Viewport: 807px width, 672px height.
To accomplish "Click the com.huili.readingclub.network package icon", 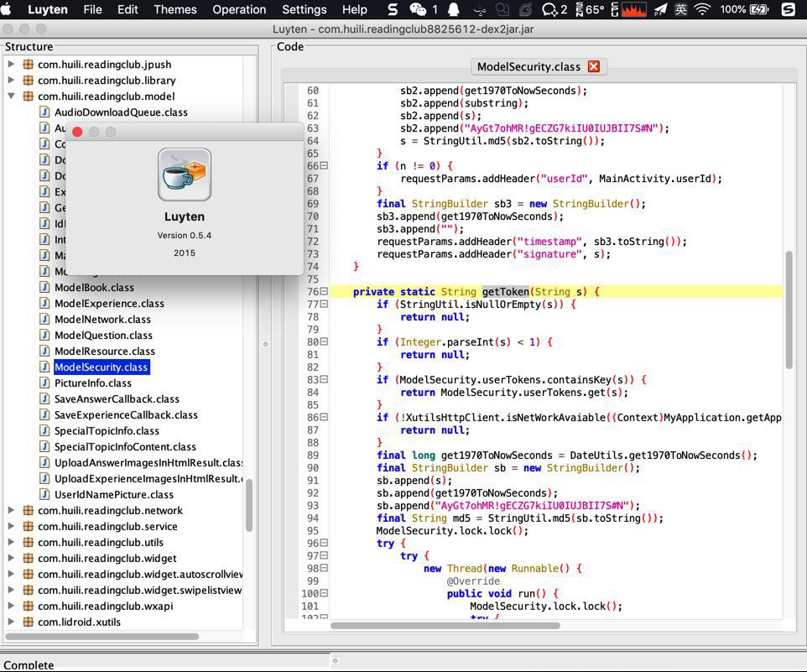I will click(x=29, y=510).
